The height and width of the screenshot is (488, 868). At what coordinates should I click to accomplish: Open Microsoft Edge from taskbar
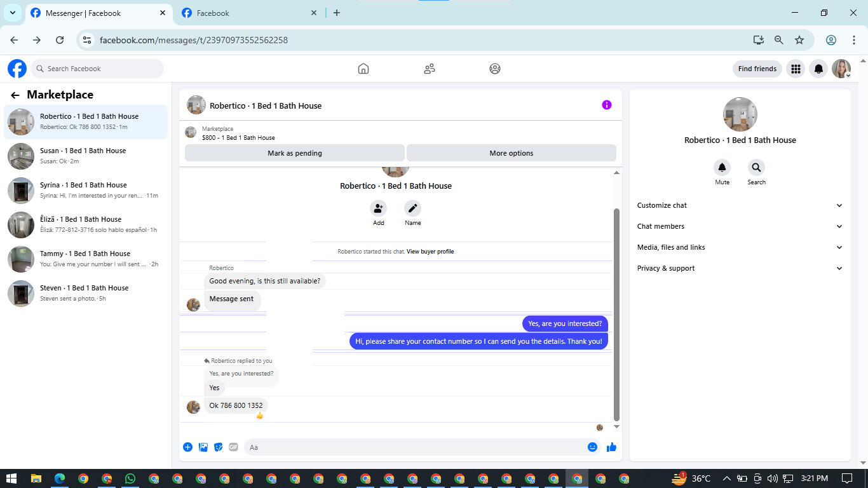pos(60,478)
